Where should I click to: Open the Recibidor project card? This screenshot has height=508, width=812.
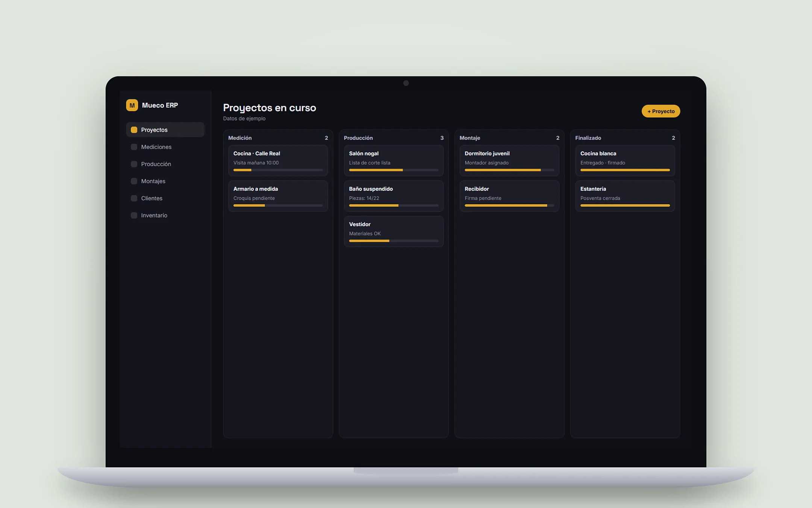click(509, 196)
